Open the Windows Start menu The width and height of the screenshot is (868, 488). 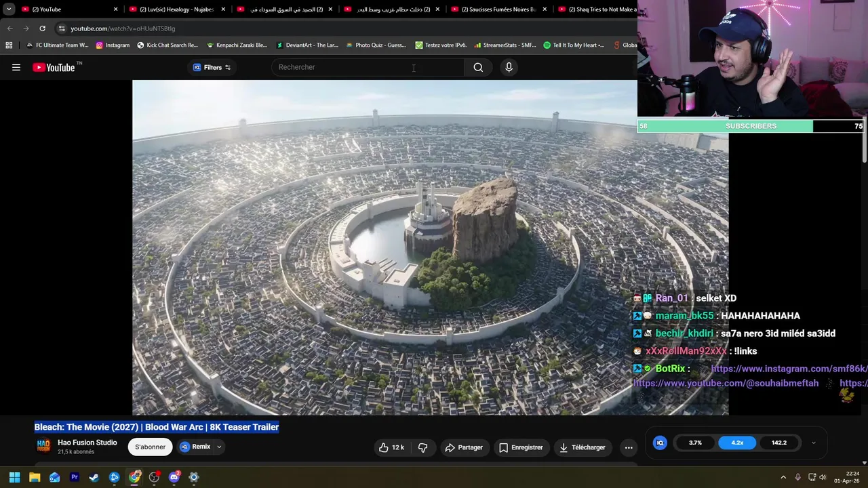14,477
